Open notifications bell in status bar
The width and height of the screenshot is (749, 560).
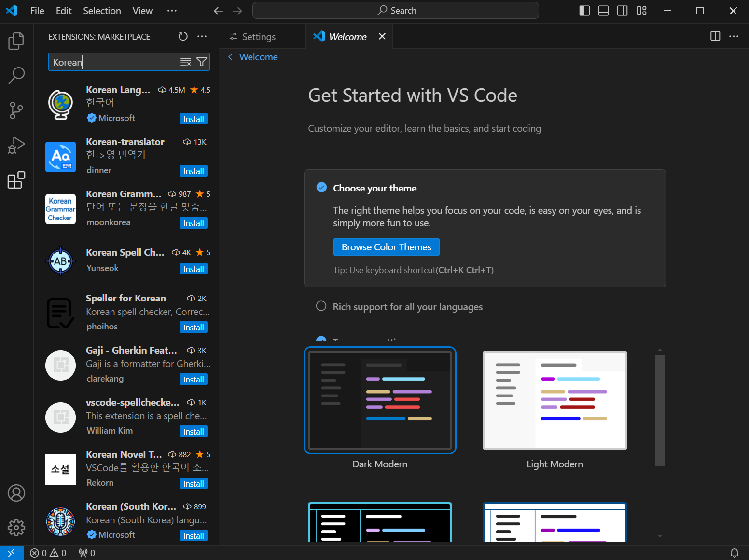pyautogui.click(x=734, y=553)
